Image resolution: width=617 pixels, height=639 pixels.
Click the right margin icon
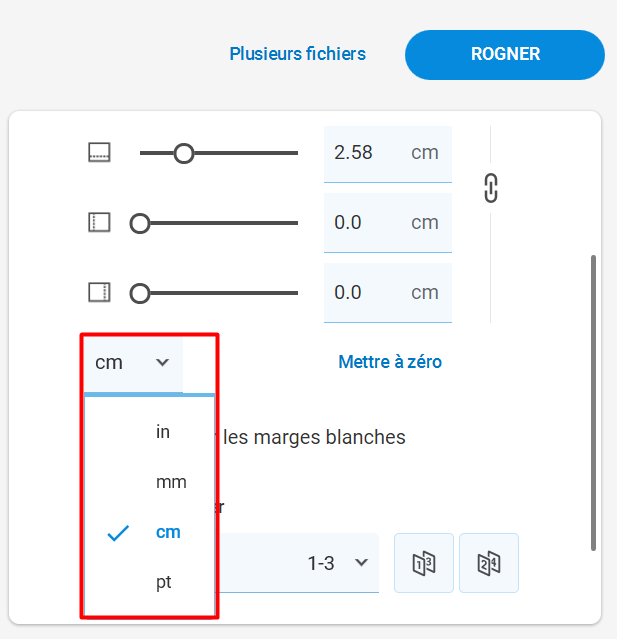tap(99, 293)
